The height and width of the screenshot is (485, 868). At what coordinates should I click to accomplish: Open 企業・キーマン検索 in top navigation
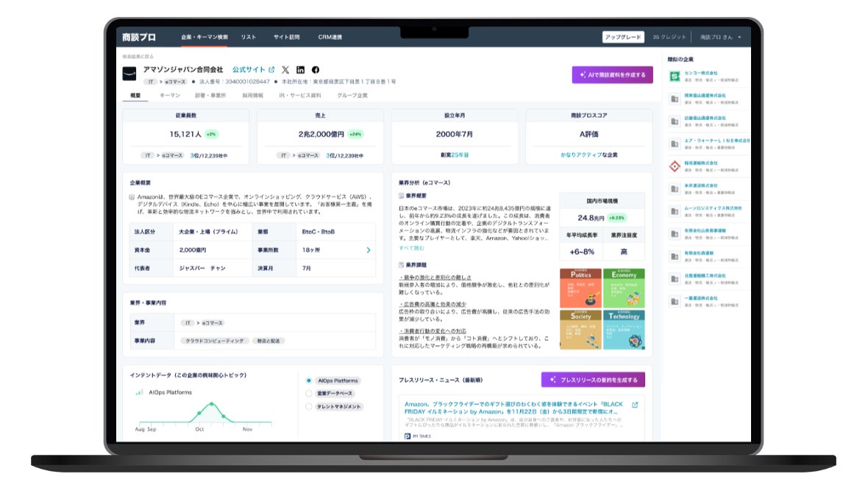click(x=204, y=37)
